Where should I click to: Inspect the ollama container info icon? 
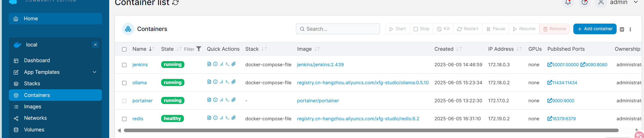click(215, 82)
